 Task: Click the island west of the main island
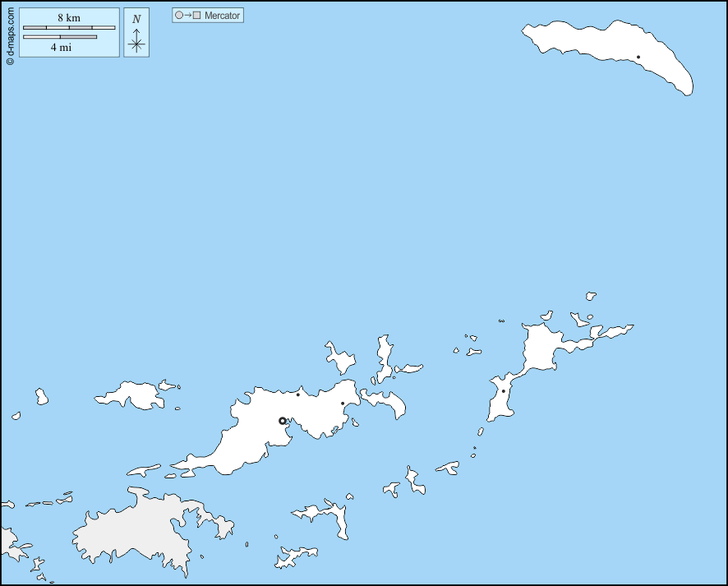(x=131, y=395)
